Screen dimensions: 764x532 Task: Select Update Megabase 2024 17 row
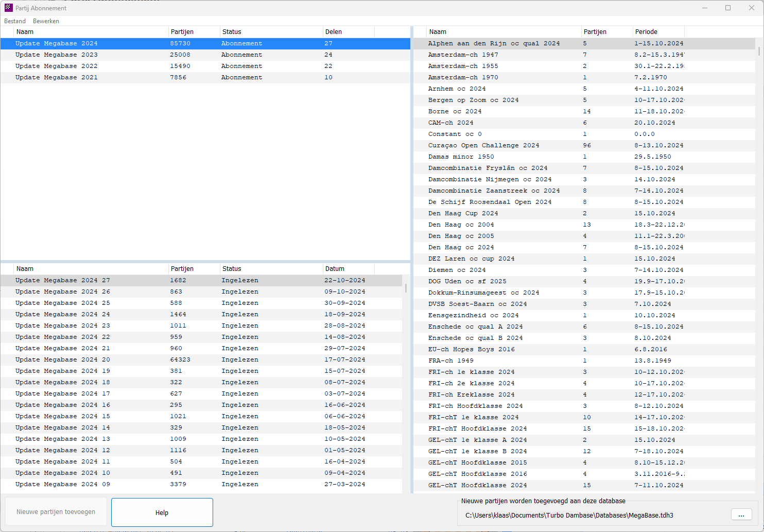tap(201, 394)
